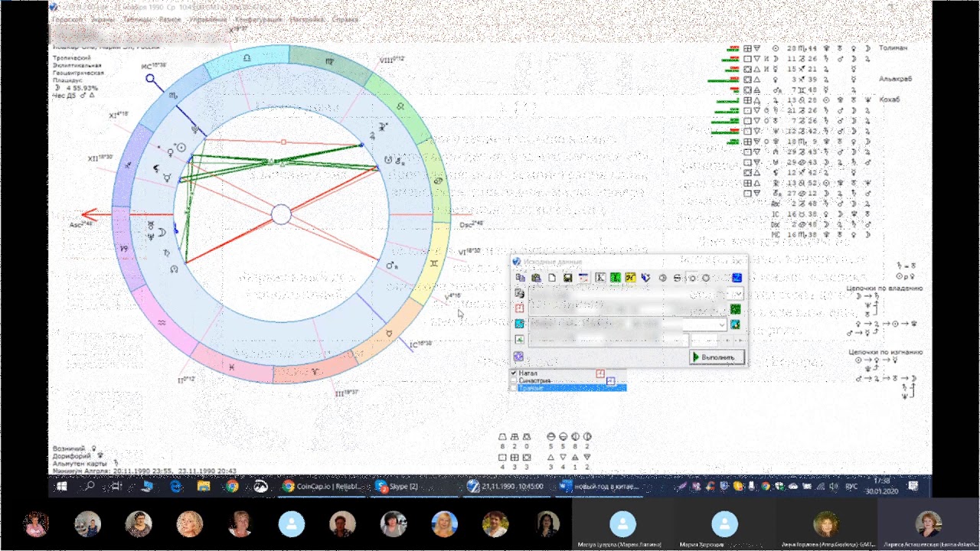Open the Конфигурация menu

(x=258, y=19)
